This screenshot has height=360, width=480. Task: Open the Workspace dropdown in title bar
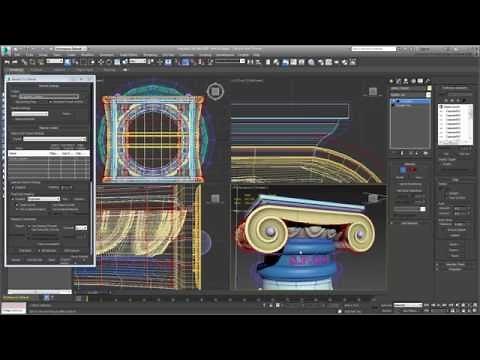pos(70,49)
